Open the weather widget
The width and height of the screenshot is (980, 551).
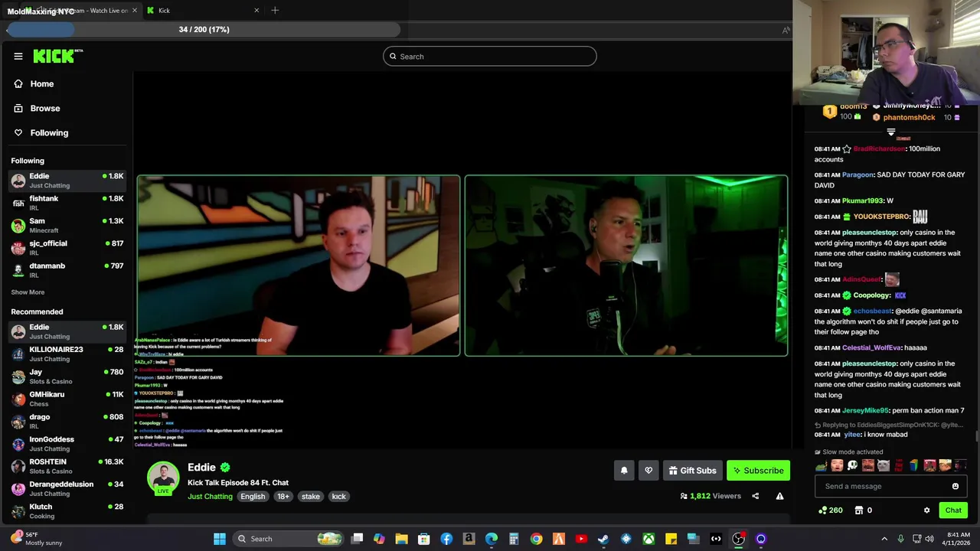coord(36,539)
